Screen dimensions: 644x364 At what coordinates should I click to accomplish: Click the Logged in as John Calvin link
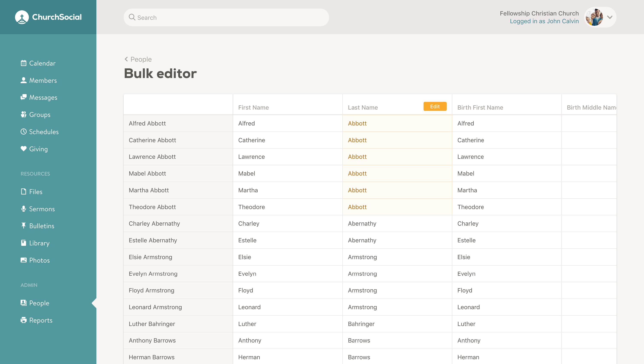[544, 21]
